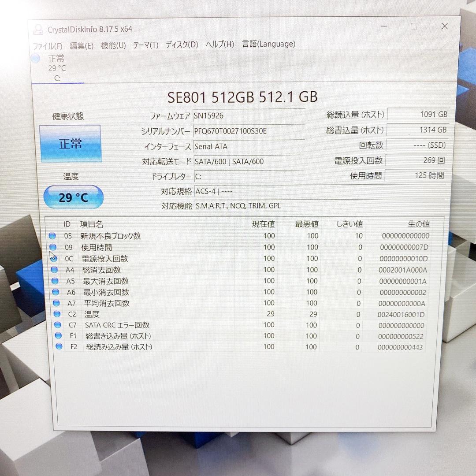Open the テーマ(T) menu
The image size is (476, 476).
pos(145,45)
